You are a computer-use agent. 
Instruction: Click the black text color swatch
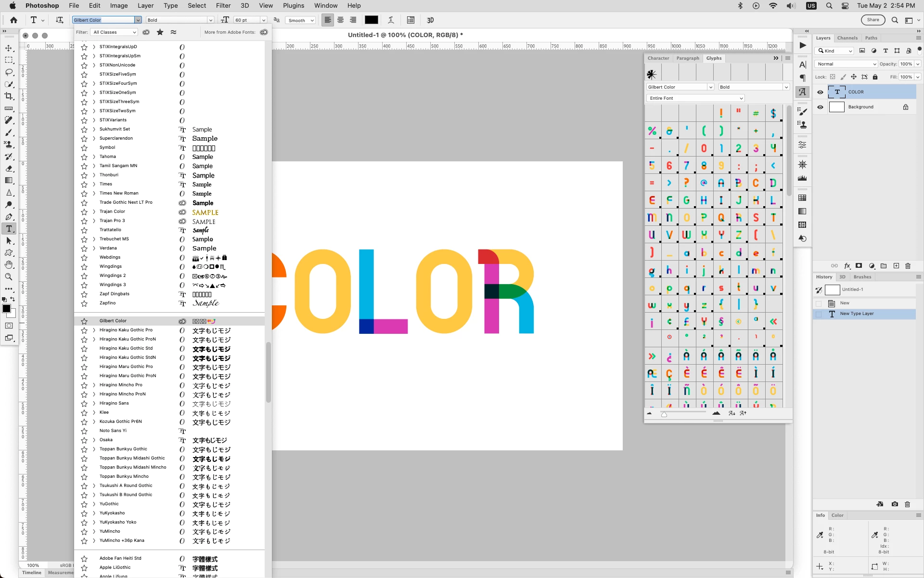[371, 20]
